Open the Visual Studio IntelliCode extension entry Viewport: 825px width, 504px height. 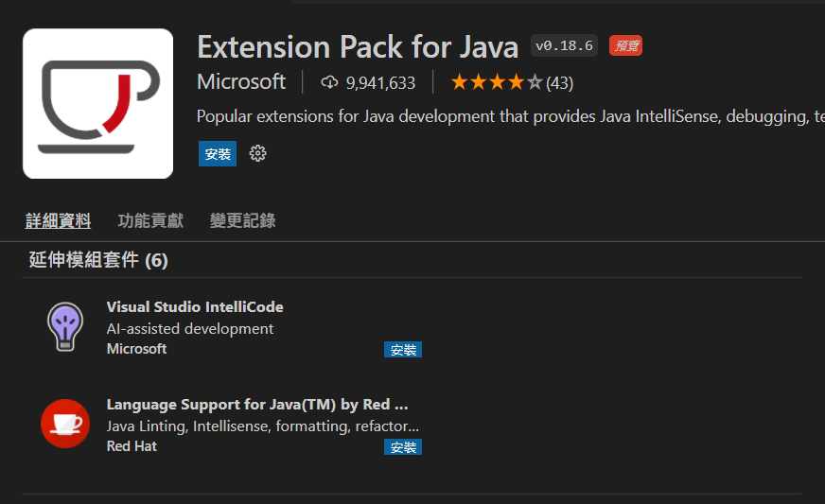click(195, 306)
